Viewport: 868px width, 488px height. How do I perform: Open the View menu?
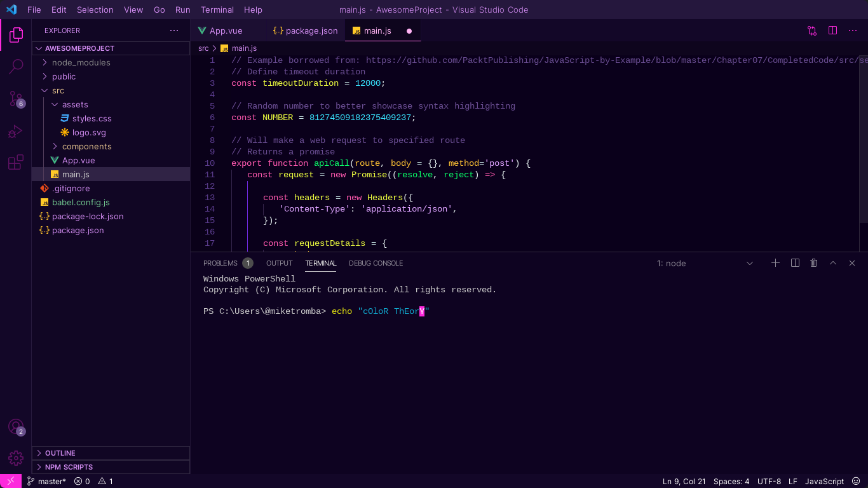(x=133, y=10)
